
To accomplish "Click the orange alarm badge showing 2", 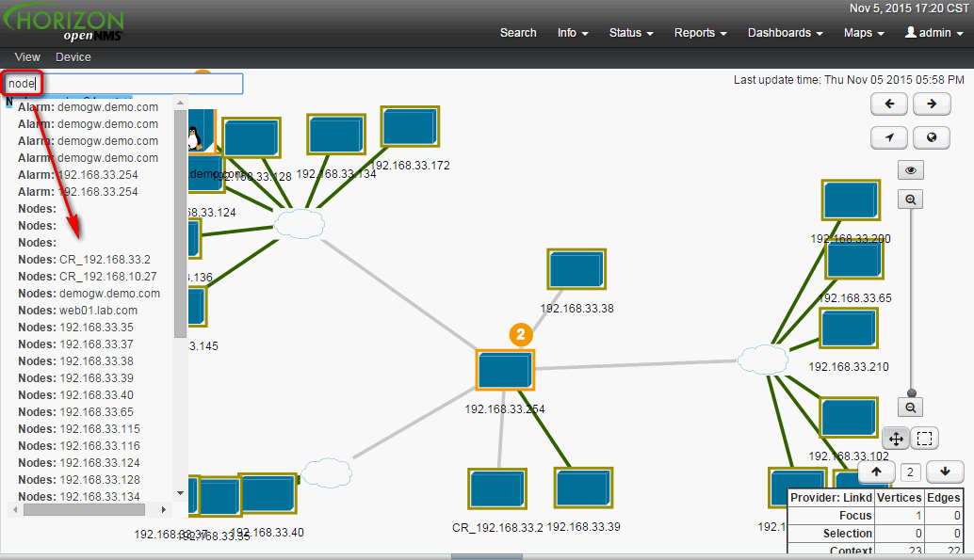I will click(521, 335).
